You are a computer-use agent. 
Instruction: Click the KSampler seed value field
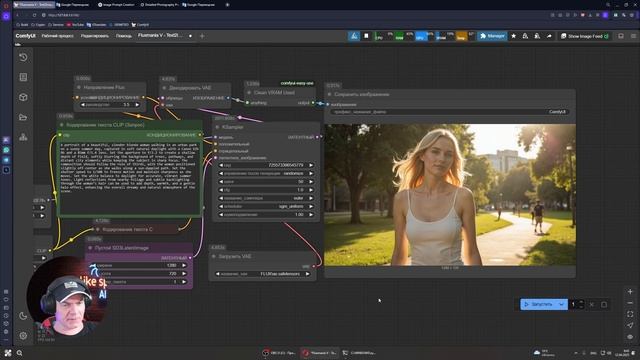click(266, 165)
